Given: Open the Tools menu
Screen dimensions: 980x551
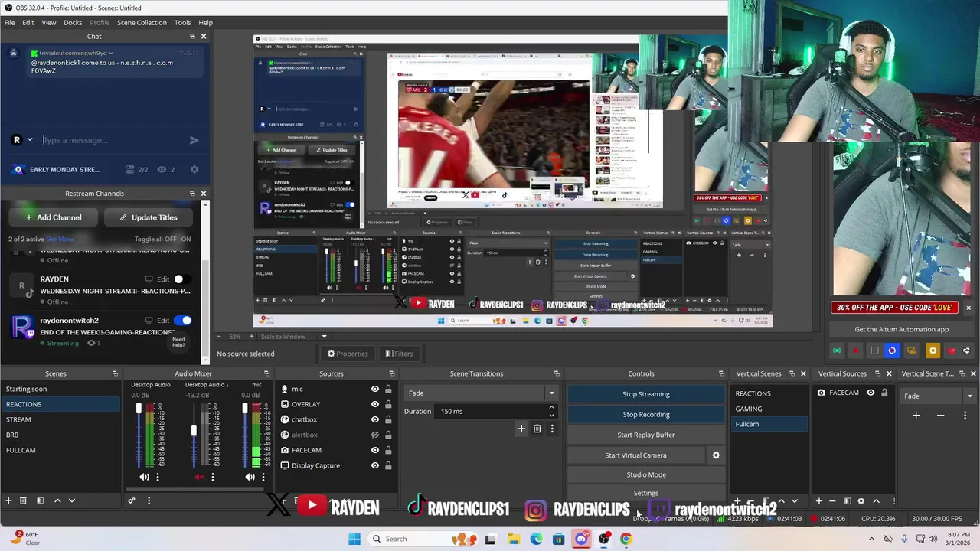Looking at the screenshot, I should coord(182,22).
